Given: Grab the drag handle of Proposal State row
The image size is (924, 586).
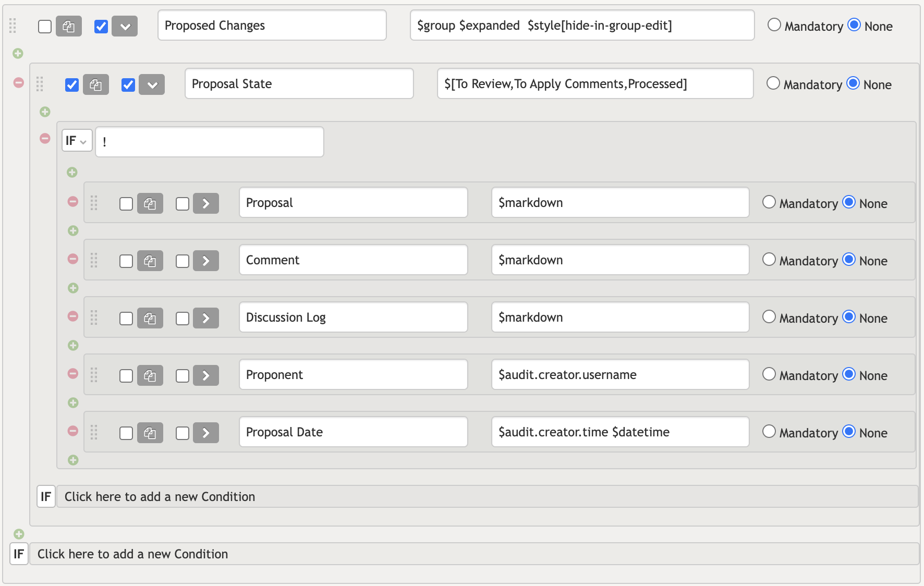Looking at the screenshot, I should click(x=40, y=84).
